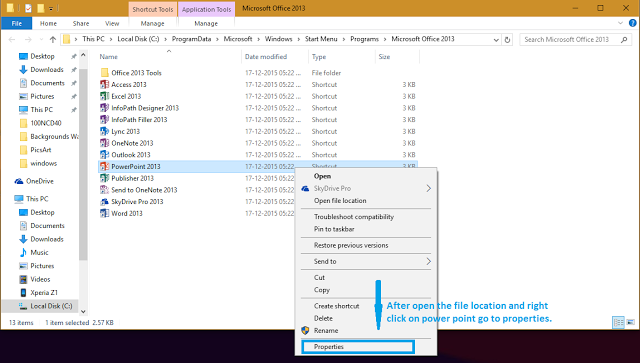The image size is (640, 363).
Task: Select the Send to OneNote 2013 icon
Action: (x=104, y=190)
